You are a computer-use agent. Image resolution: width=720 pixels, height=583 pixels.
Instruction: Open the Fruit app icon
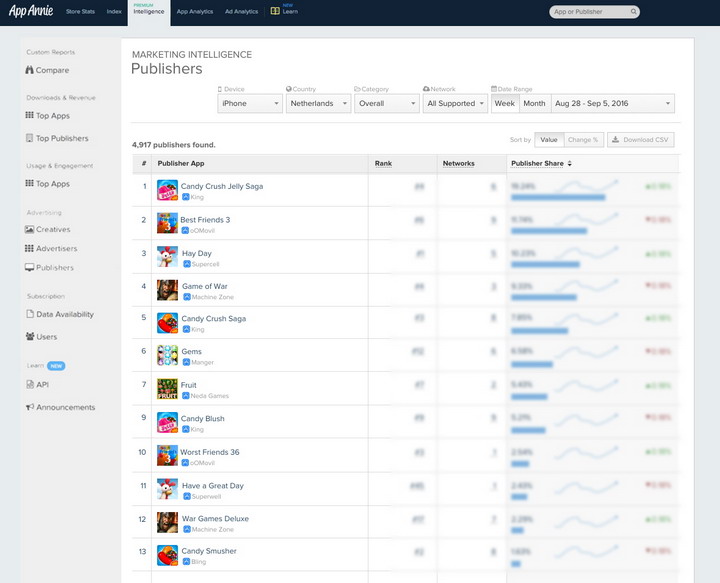tap(167, 389)
